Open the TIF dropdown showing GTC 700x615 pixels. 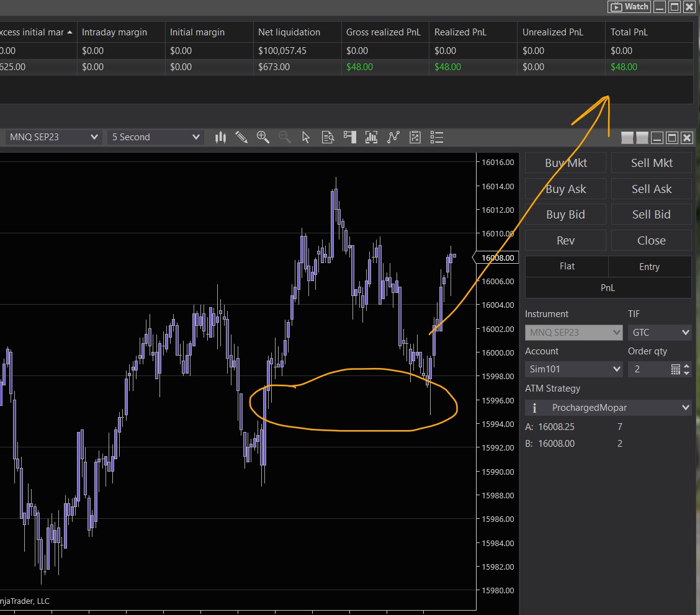[659, 333]
